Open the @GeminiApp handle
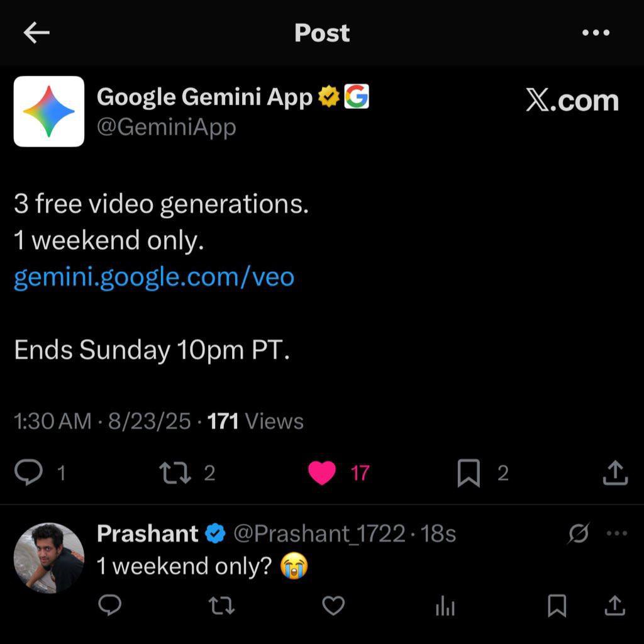Image resolution: width=644 pixels, height=644 pixels. point(167,128)
